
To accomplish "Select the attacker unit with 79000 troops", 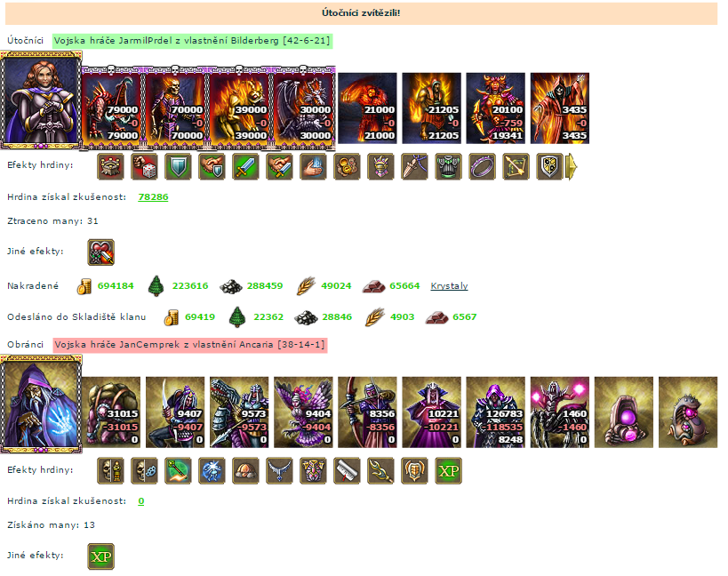I will (x=111, y=108).
